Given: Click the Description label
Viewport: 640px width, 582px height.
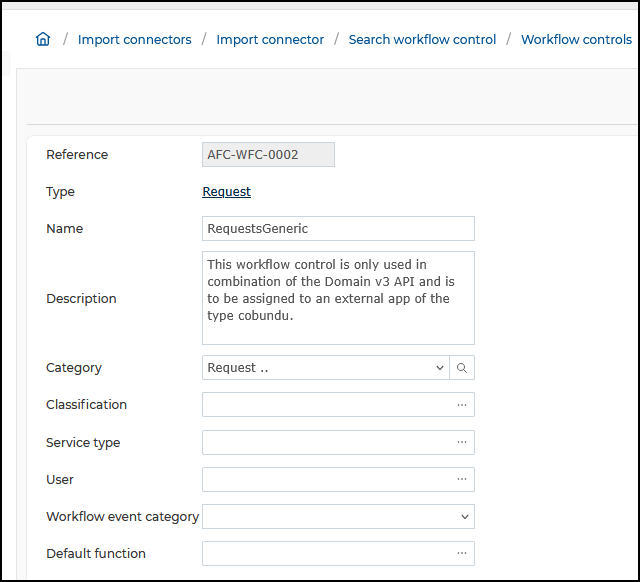Looking at the screenshot, I should 81,298.
